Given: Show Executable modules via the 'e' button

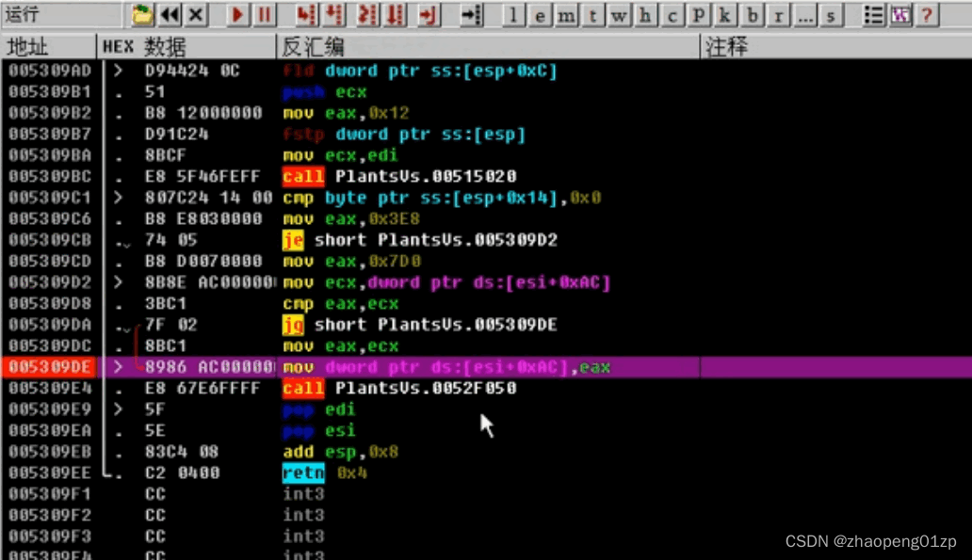Looking at the screenshot, I should (x=540, y=15).
